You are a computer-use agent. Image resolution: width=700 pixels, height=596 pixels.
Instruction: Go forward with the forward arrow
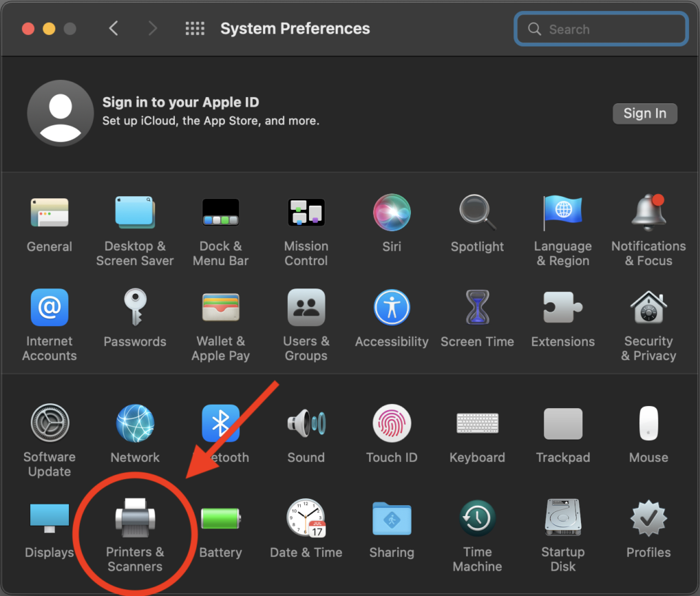click(x=152, y=29)
